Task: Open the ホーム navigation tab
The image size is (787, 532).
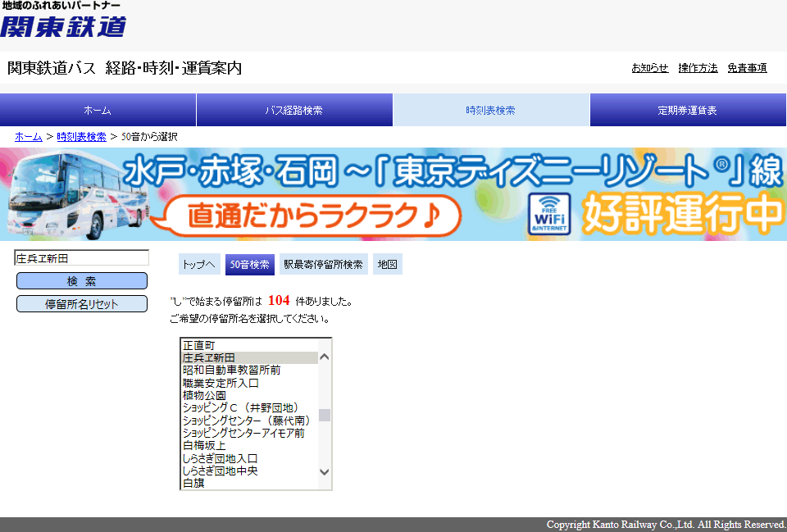Action: [98, 110]
